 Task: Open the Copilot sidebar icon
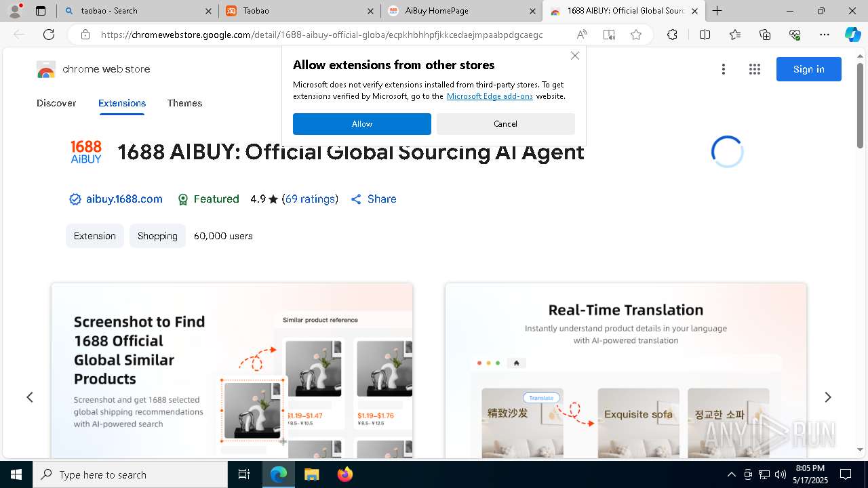coord(852,35)
